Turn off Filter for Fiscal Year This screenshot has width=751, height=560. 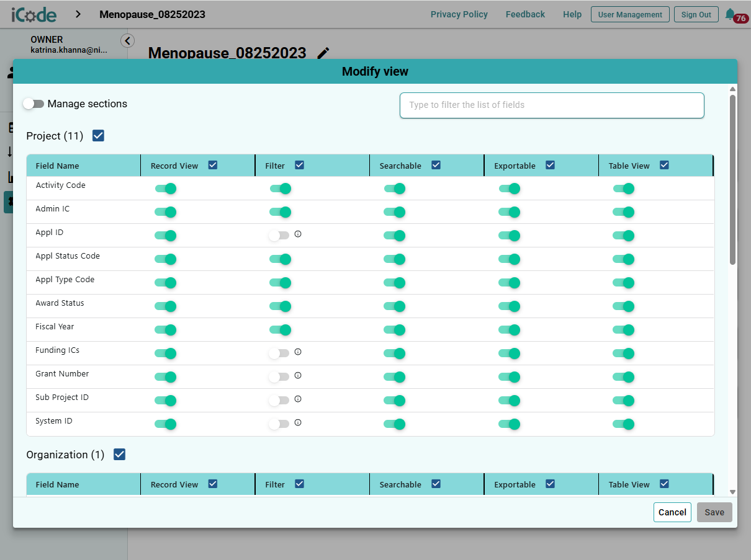(281, 330)
